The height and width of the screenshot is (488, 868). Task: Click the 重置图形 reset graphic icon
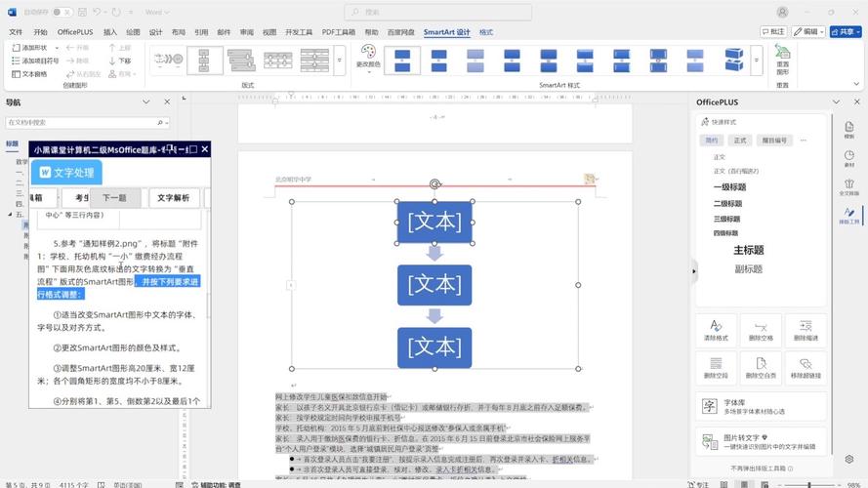click(x=782, y=60)
